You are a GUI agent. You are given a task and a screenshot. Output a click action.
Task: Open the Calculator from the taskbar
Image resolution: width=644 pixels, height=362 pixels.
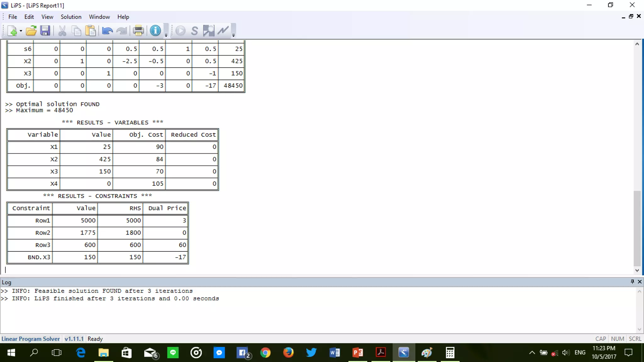(450, 353)
